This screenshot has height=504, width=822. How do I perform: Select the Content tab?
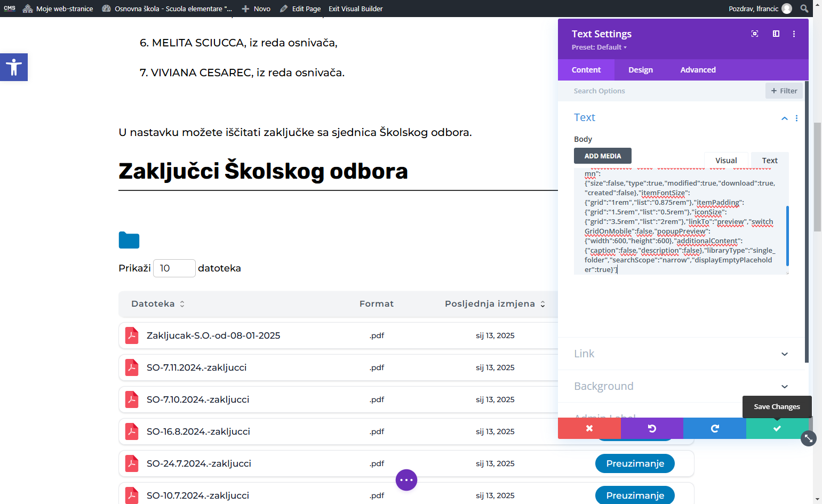(586, 70)
